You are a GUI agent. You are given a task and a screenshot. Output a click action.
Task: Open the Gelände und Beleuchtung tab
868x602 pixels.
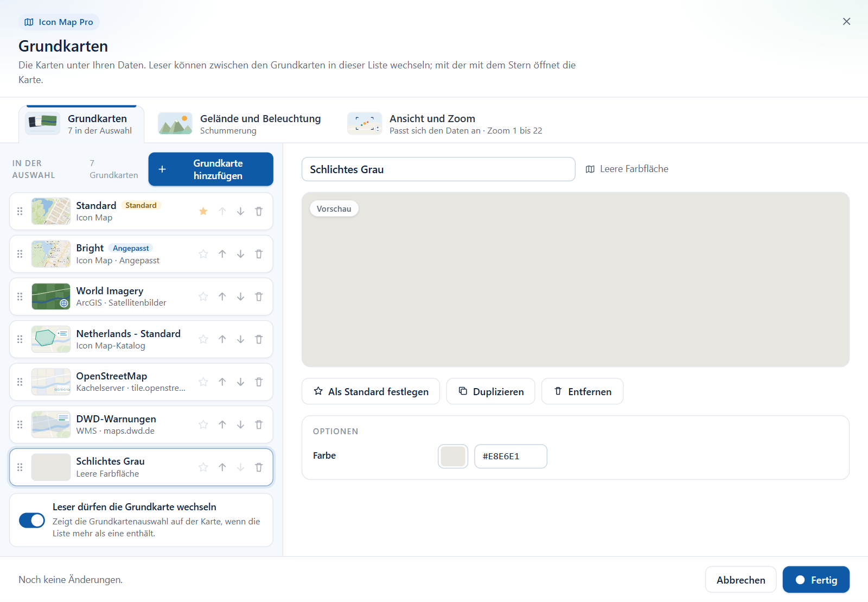tap(240, 124)
